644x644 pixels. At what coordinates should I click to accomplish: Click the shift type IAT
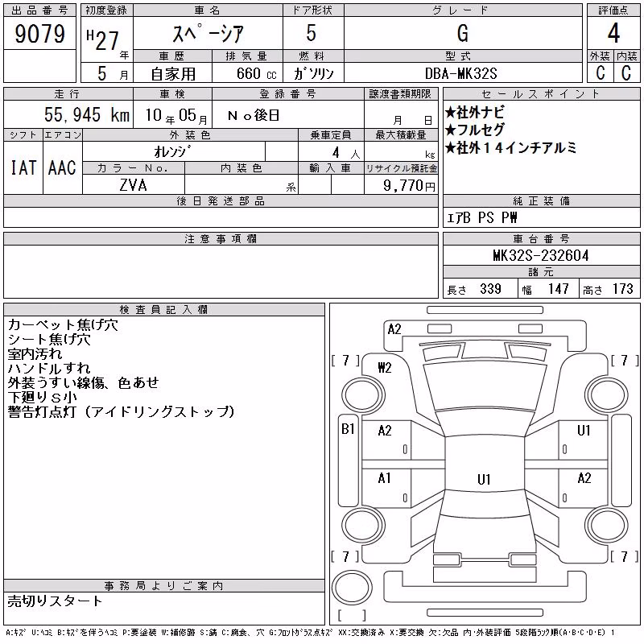click(x=23, y=168)
